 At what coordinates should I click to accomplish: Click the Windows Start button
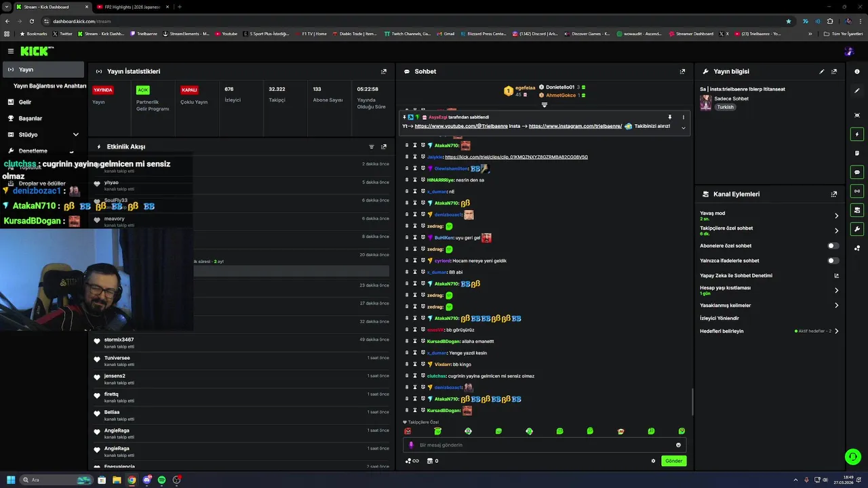coord(10,480)
